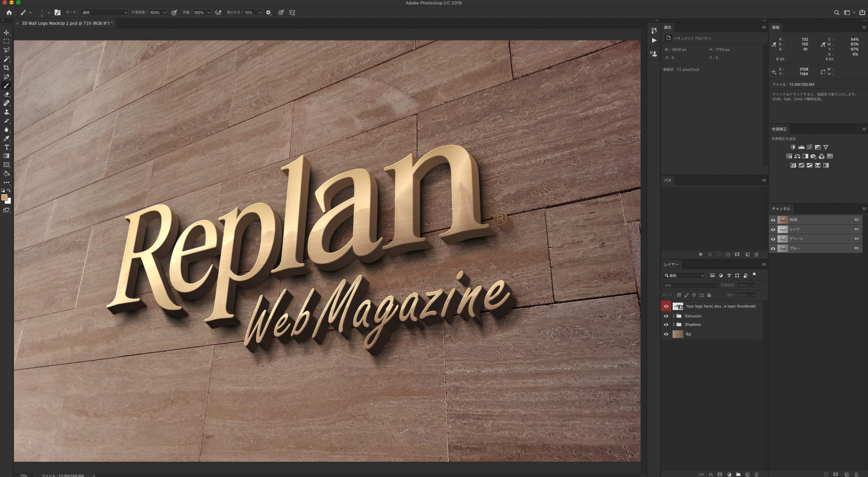Open the パス panel menu button
The image size is (868, 477).
click(764, 180)
